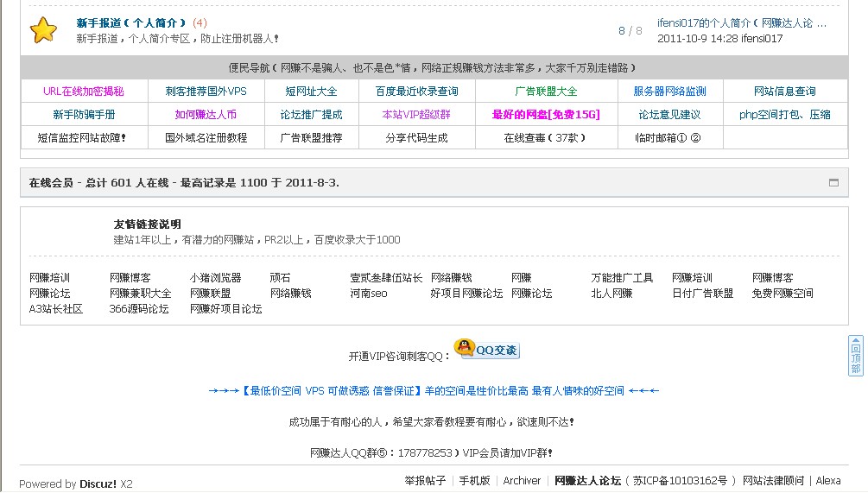868x493 pixels.
Task: Click the QQ交谈 chat button
Action: [486, 350]
